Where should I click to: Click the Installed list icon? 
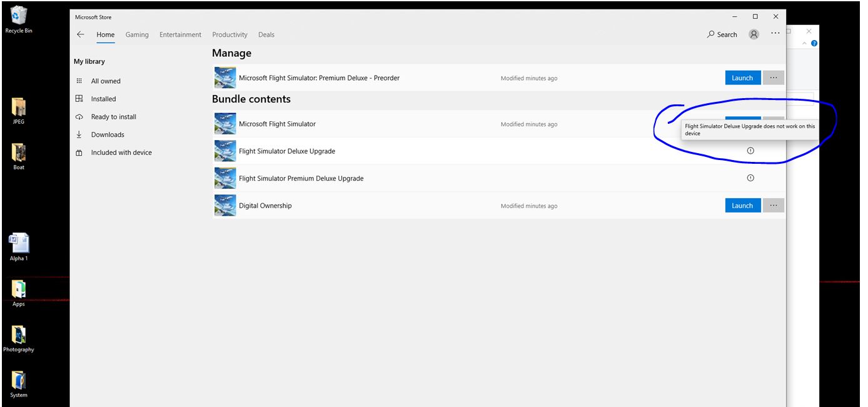79,99
